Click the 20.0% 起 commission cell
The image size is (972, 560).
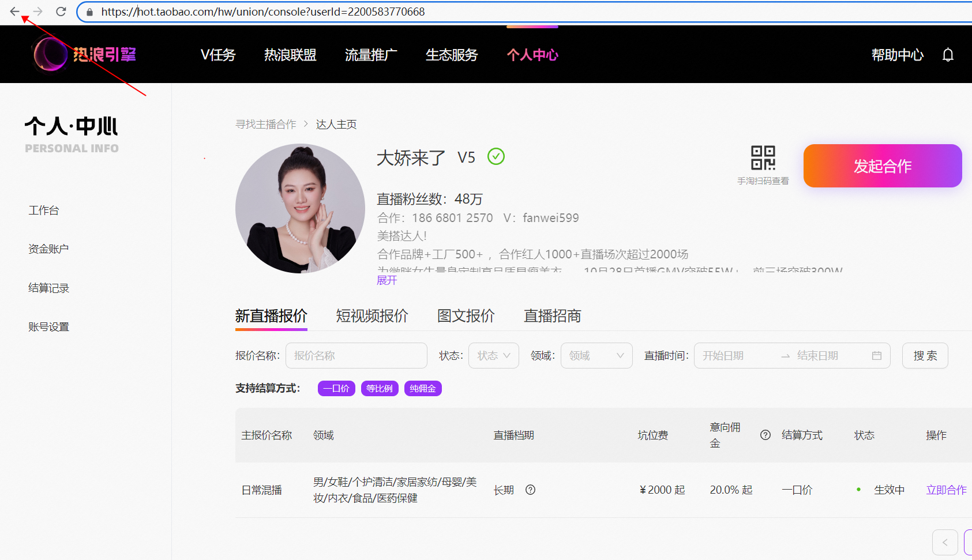tap(731, 490)
